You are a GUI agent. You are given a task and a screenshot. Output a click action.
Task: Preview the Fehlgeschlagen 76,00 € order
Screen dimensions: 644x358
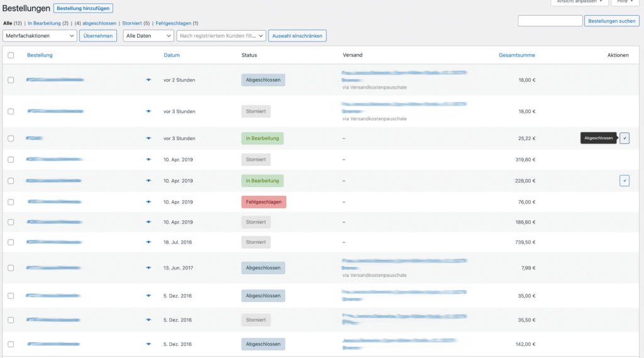click(148, 202)
